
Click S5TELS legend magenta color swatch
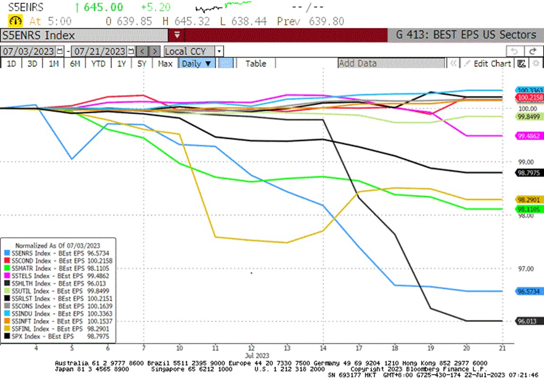[x=7, y=276]
